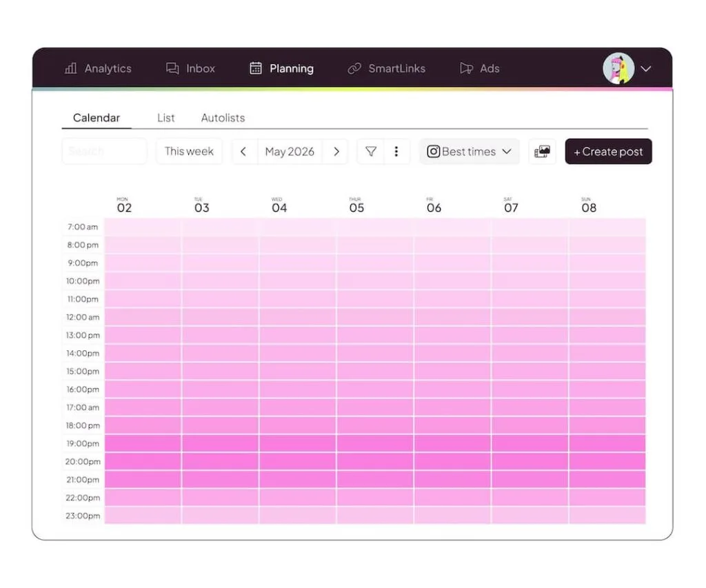Open the Analytics bar chart icon
706x588 pixels.
pyautogui.click(x=71, y=68)
